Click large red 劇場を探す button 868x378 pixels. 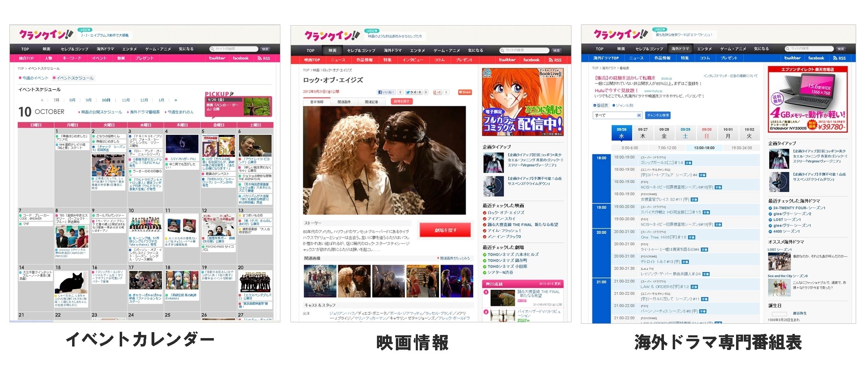tap(445, 230)
